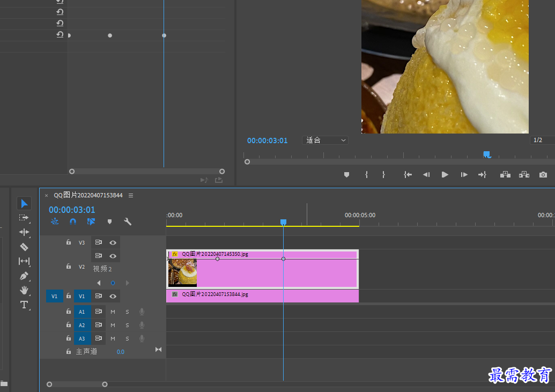Toggle V1 track targeting

click(x=82, y=296)
